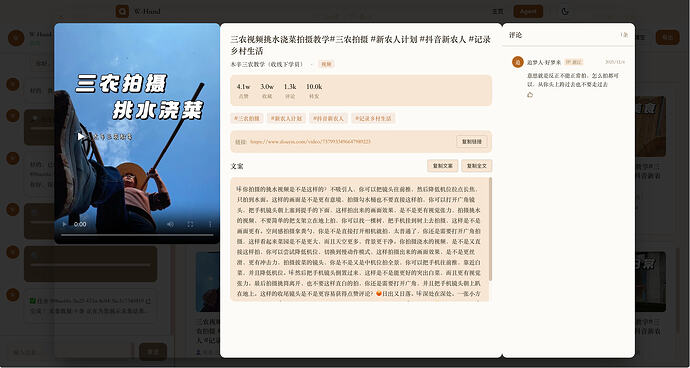Click the dimmed send button beside the chat input
This screenshot has width=690, height=368.
pos(153,352)
